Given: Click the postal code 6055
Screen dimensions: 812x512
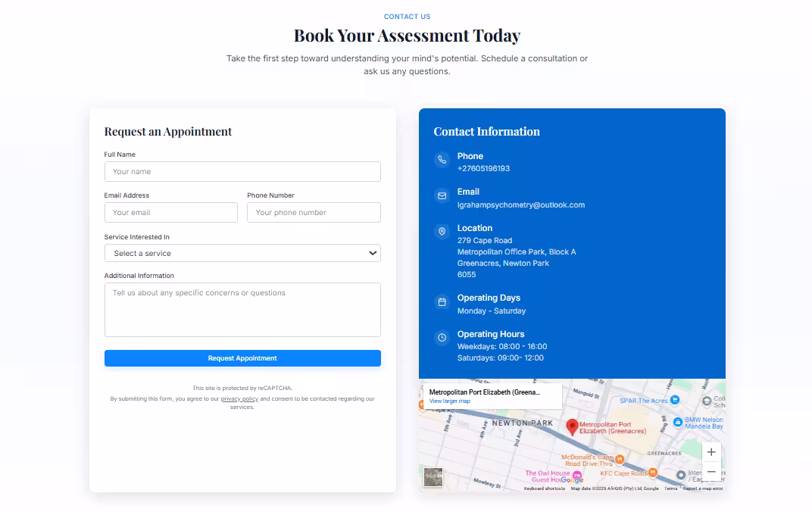Looking at the screenshot, I should pos(467,274).
